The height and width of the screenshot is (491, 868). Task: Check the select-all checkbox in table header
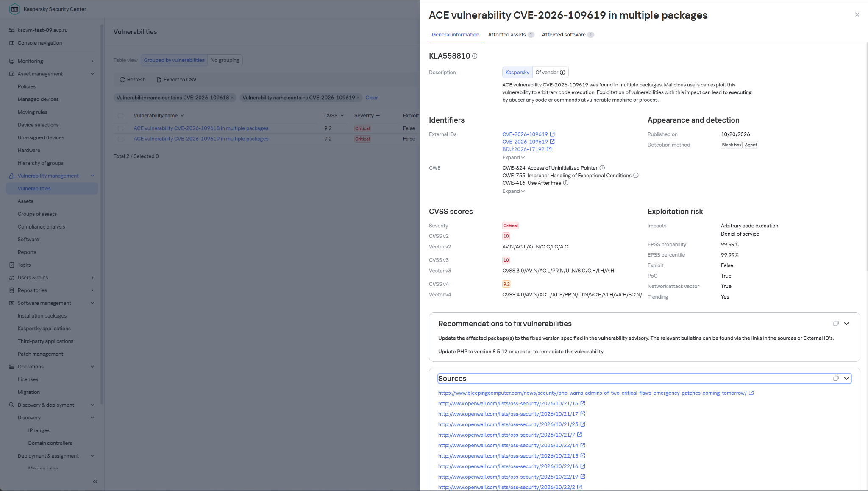click(x=121, y=116)
